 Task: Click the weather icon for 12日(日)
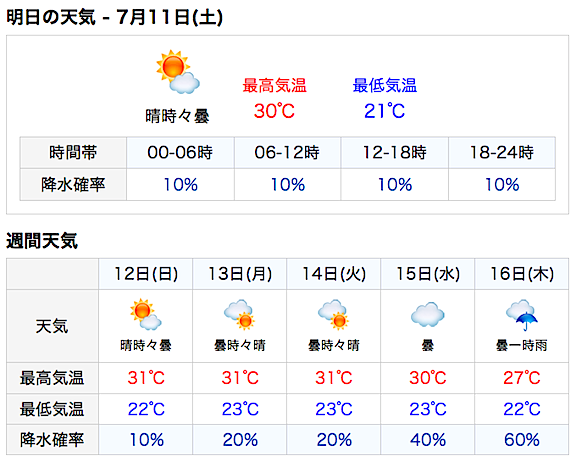pyautogui.click(x=146, y=314)
